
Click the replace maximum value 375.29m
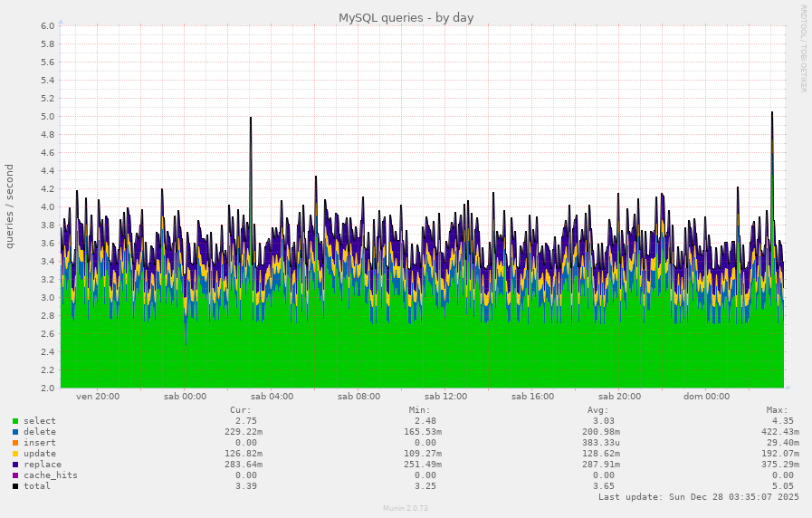pyautogui.click(x=780, y=465)
